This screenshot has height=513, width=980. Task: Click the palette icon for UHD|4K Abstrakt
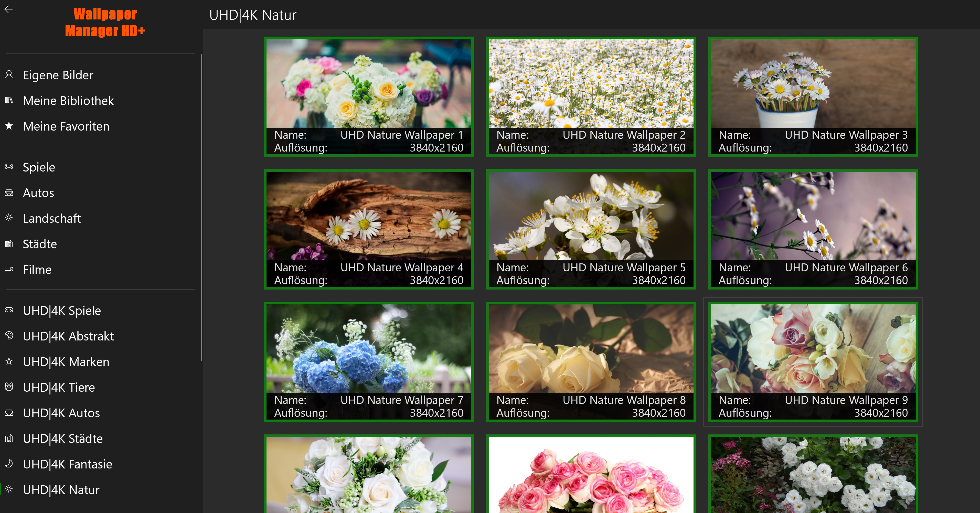coord(9,335)
